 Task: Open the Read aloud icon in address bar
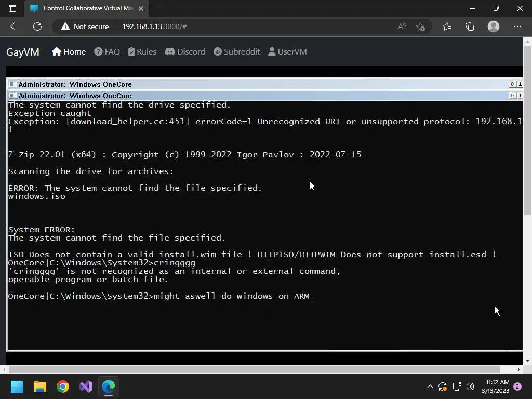tap(402, 26)
